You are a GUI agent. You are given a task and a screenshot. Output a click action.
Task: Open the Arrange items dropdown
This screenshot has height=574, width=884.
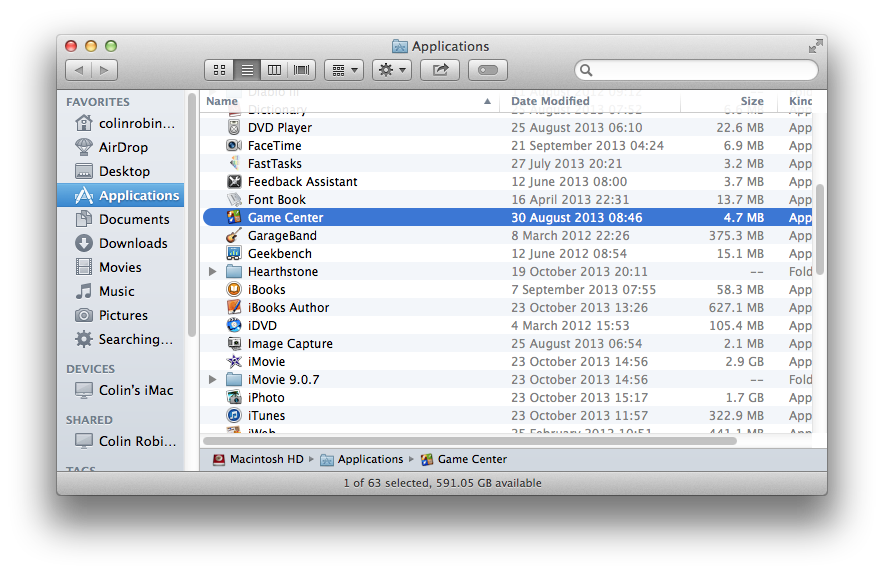pyautogui.click(x=344, y=70)
